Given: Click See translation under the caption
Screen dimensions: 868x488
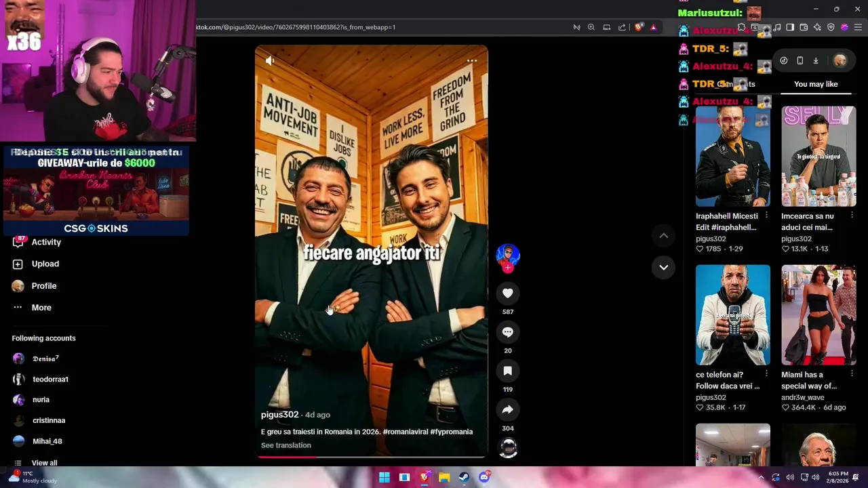Looking at the screenshot, I should (x=286, y=445).
